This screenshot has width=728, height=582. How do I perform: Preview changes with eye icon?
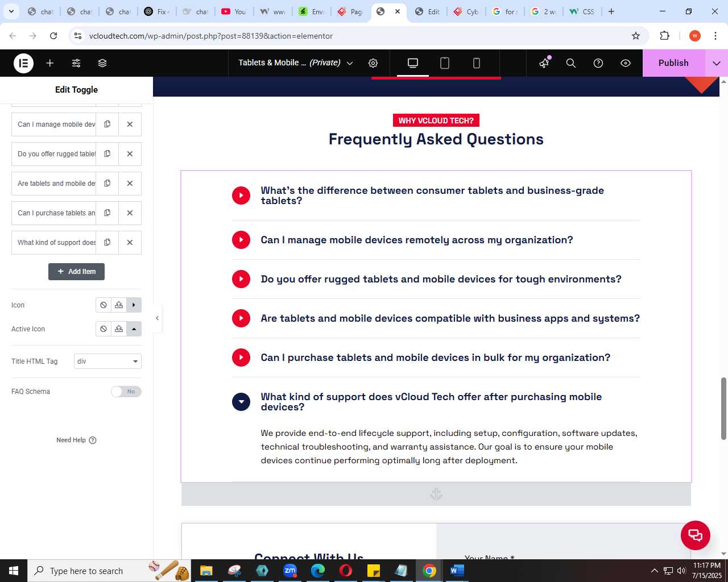pos(626,63)
